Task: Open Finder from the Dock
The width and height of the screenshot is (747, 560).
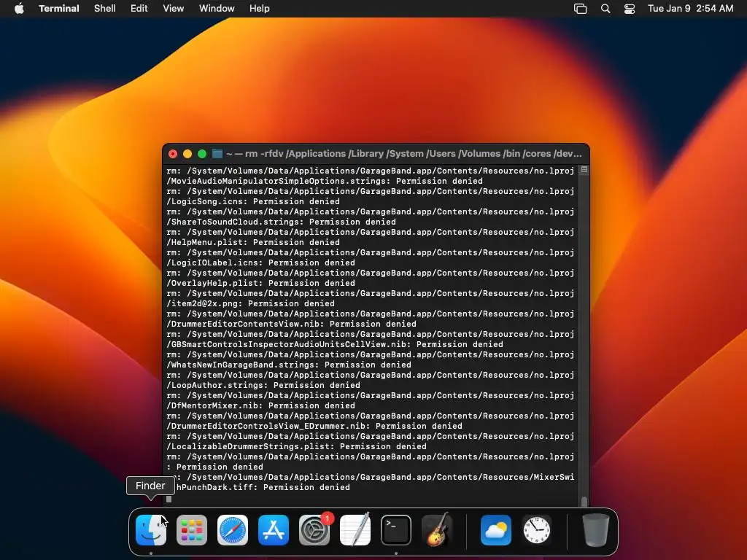Action: coord(151,530)
